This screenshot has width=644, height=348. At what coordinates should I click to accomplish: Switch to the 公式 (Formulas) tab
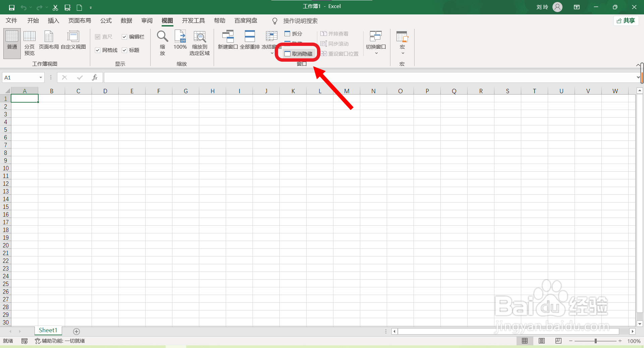(x=106, y=21)
